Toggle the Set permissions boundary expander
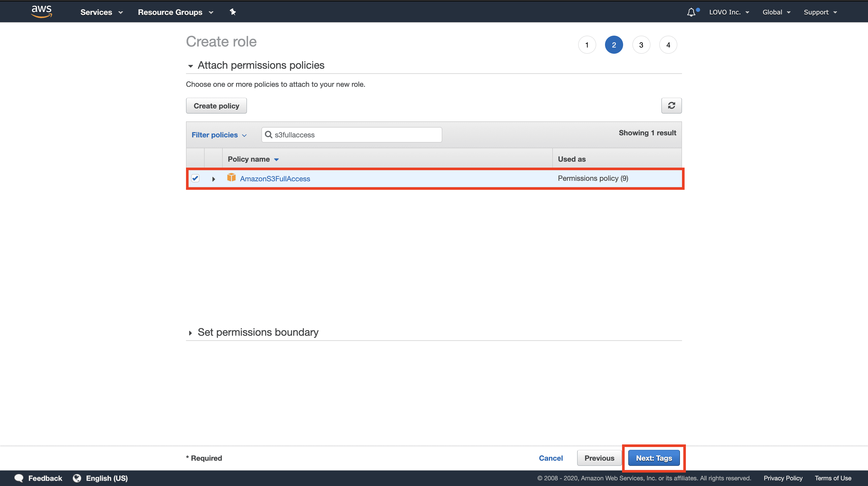This screenshot has height=486, width=868. coord(190,332)
